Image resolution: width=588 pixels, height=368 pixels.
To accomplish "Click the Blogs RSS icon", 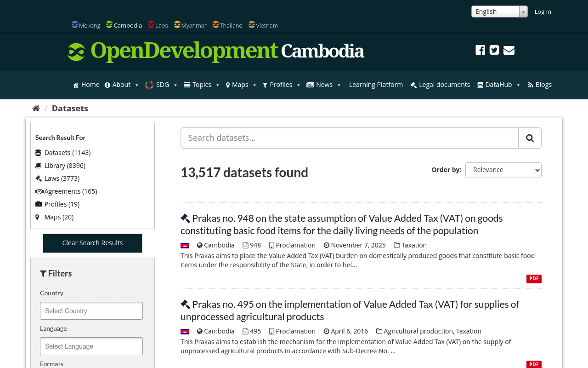I will [x=531, y=85].
